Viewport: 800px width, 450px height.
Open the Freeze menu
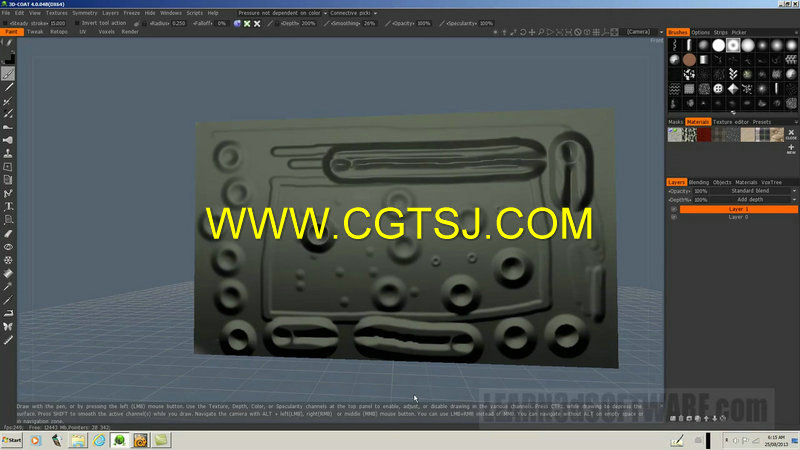click(132, 13)
